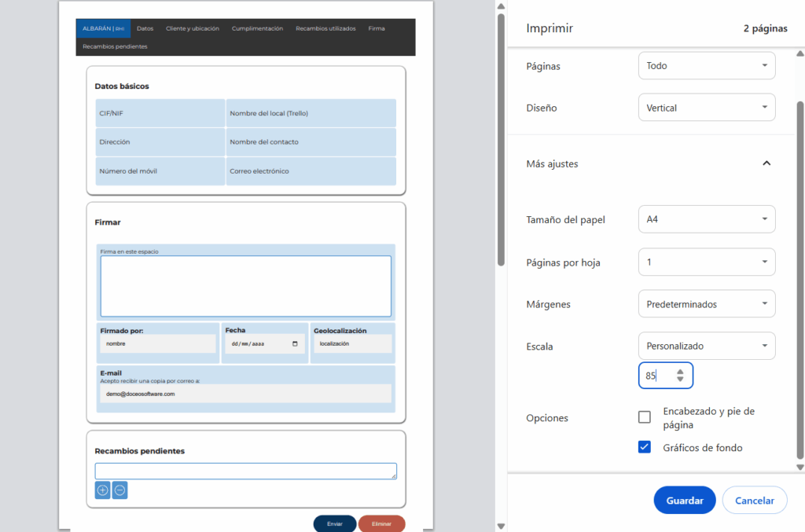Increase the scale value with stepper arrow

pos(680,371)
